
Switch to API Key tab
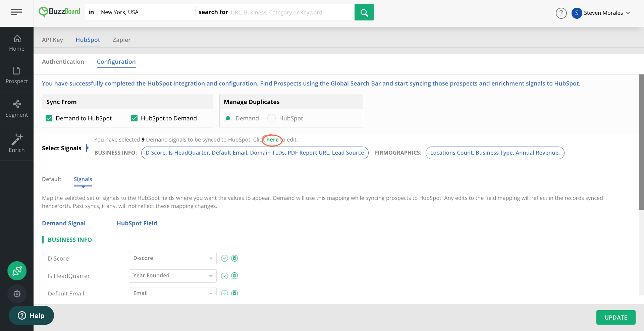pos(52,40)
